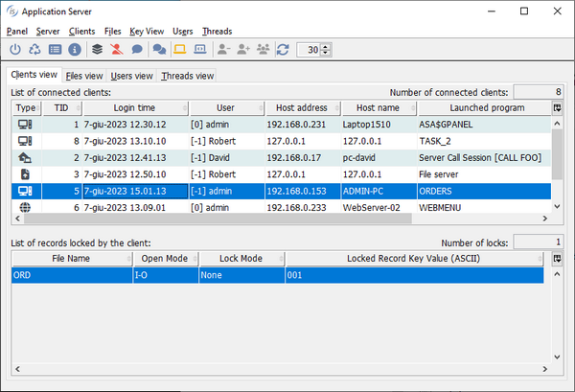The image size is (575, 392).
Task: Click locked records horizontal scroll left arrow
Action: (x=17, y=369)
